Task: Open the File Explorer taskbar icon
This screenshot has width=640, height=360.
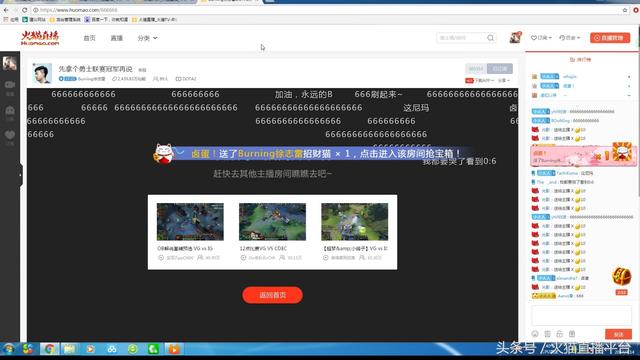Action: [69, 349]
